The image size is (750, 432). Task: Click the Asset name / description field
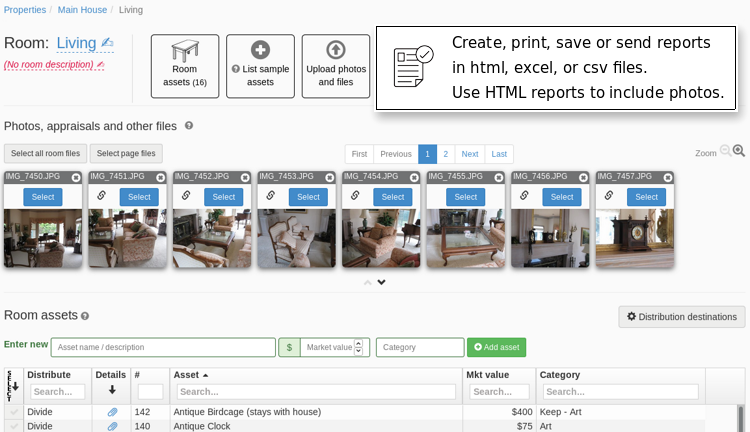(x=163, y=347)
